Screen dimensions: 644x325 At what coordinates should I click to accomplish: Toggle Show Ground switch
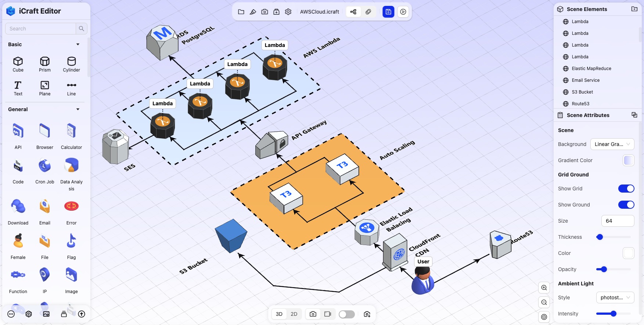point(626,205)
